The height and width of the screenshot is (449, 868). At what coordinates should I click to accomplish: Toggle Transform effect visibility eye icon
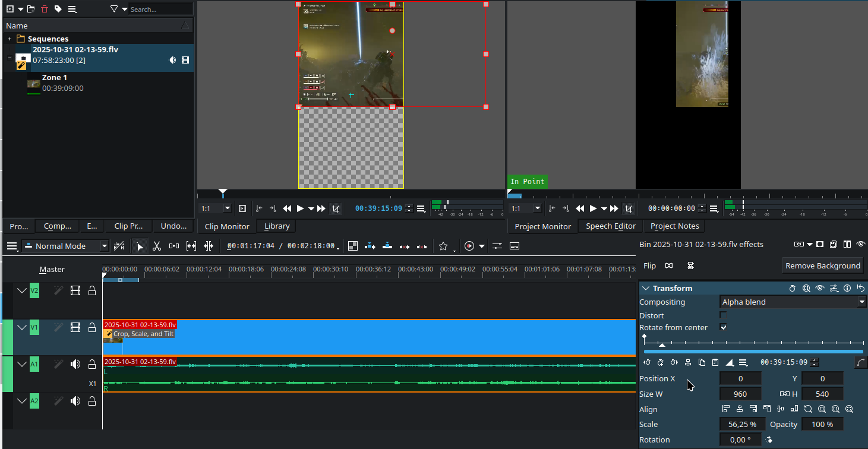pyautogui.click(x=820, y=288)
